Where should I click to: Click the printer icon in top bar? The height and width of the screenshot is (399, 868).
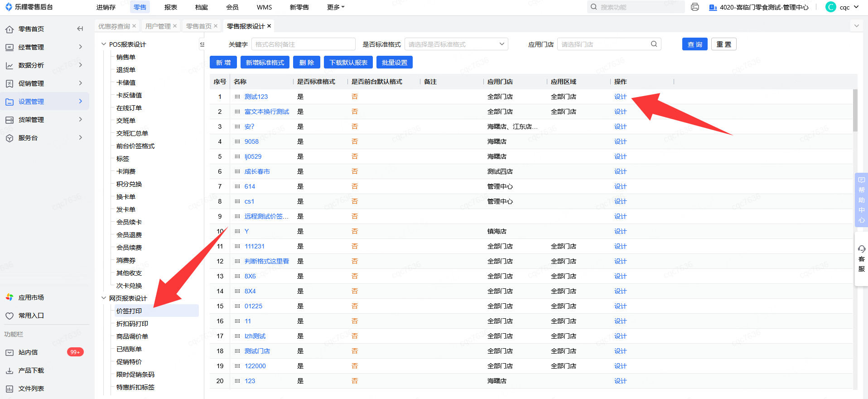(695, 7)
